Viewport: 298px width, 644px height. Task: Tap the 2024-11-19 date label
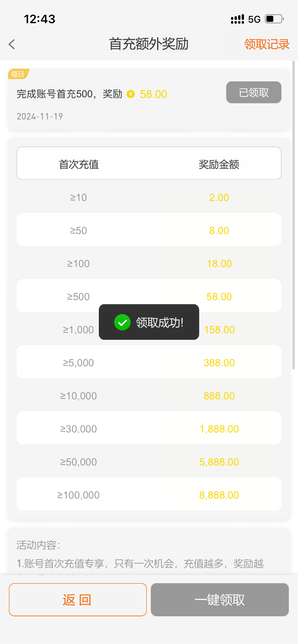[40, 116]
